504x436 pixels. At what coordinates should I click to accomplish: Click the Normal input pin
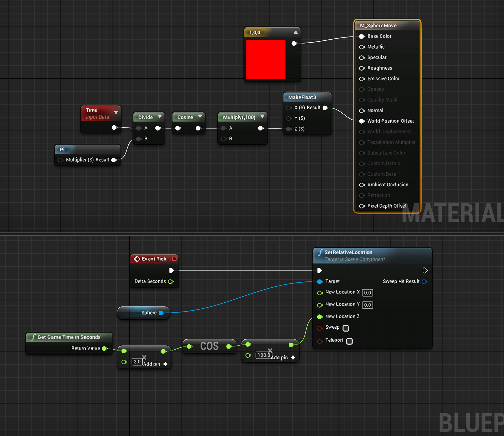click(362, 111)
